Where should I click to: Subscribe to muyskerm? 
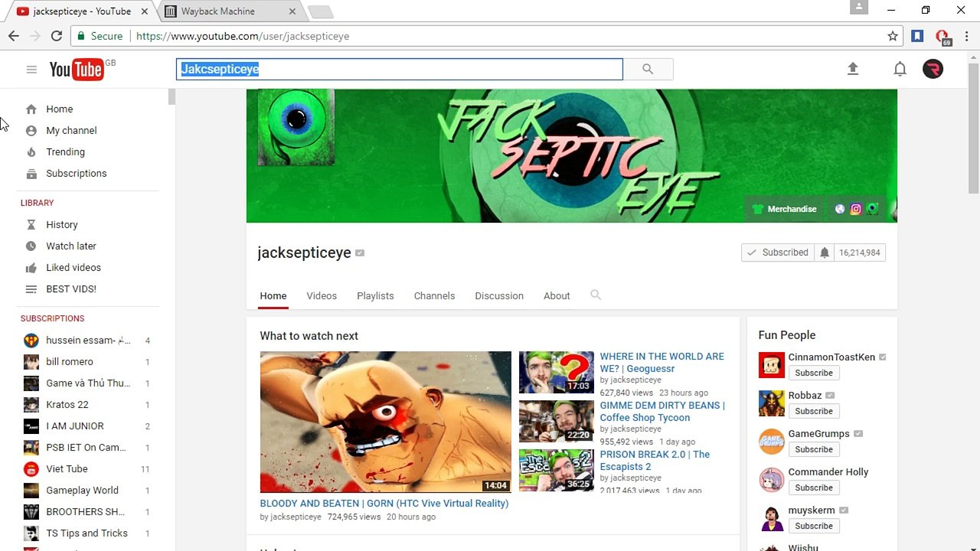(813, 527)
